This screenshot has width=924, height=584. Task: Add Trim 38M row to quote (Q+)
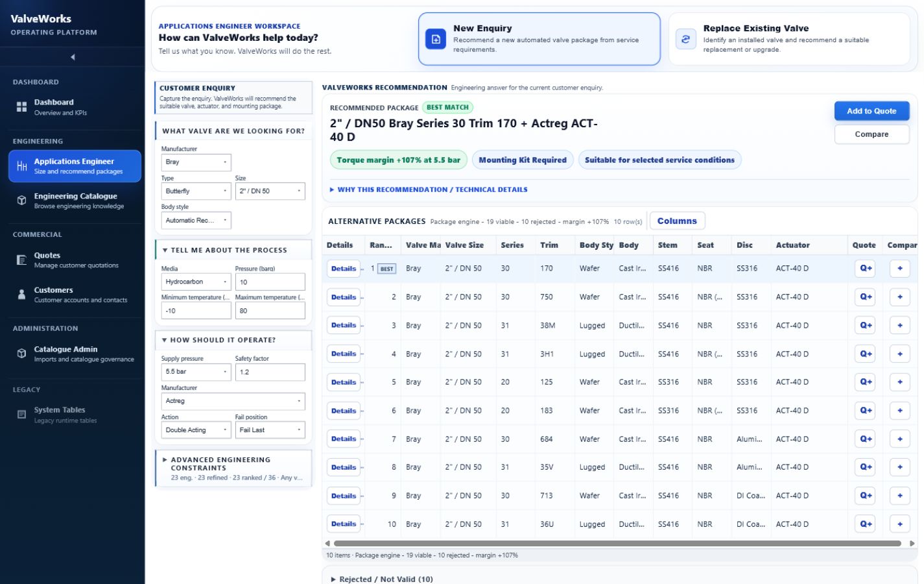[866, 325]
